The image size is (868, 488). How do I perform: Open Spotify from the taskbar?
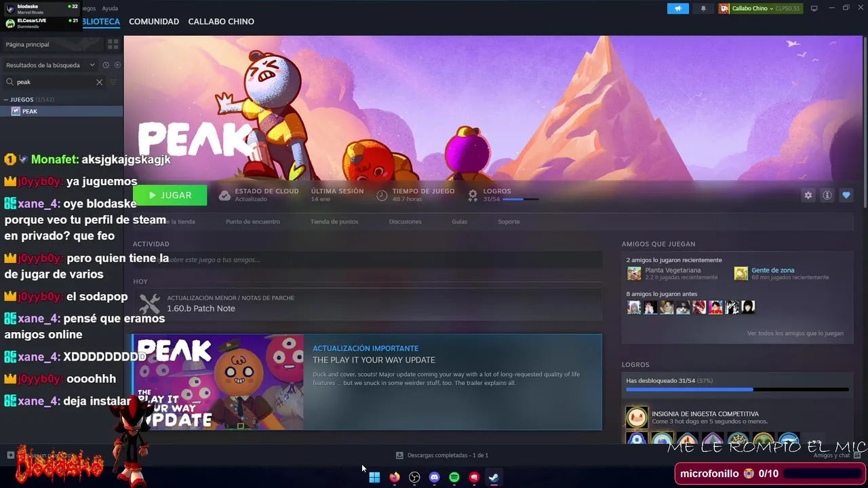click(x=454, y=477)
